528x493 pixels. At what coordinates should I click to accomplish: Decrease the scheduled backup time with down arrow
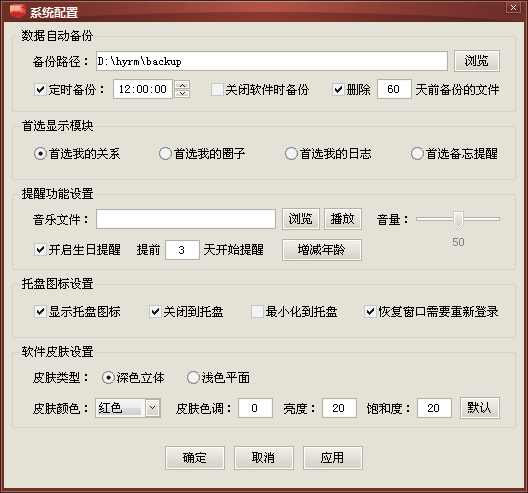182,93
